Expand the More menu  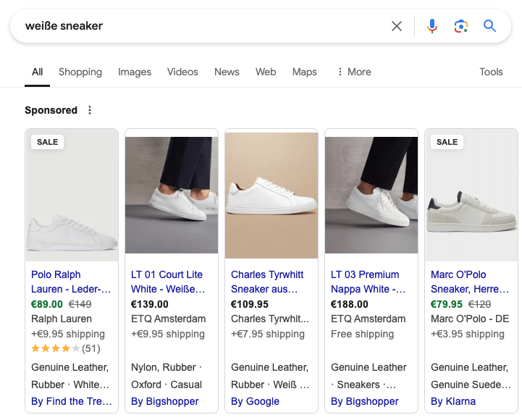click(x=354, y=72)
